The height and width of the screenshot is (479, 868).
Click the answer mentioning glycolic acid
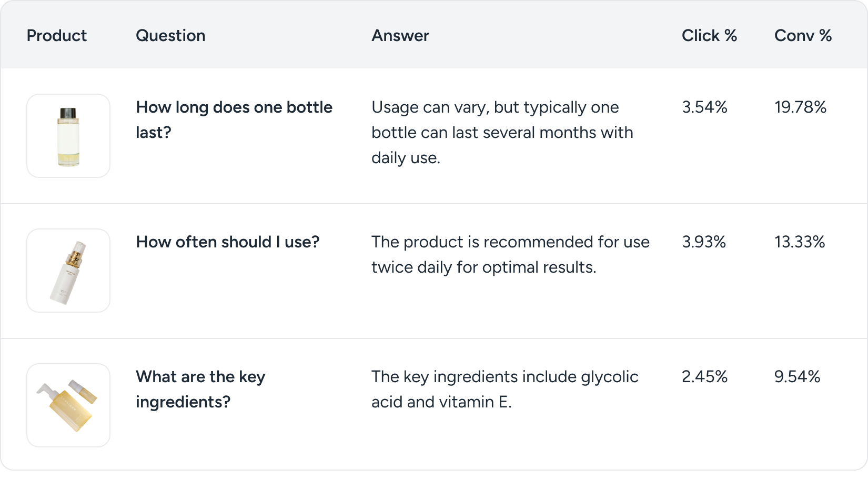505,390
